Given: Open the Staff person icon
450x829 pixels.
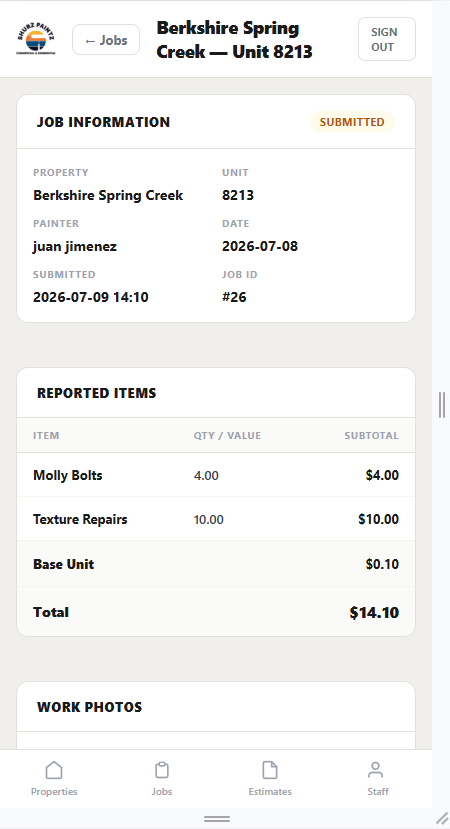Looking at the screenshot, I should (375, 770).
